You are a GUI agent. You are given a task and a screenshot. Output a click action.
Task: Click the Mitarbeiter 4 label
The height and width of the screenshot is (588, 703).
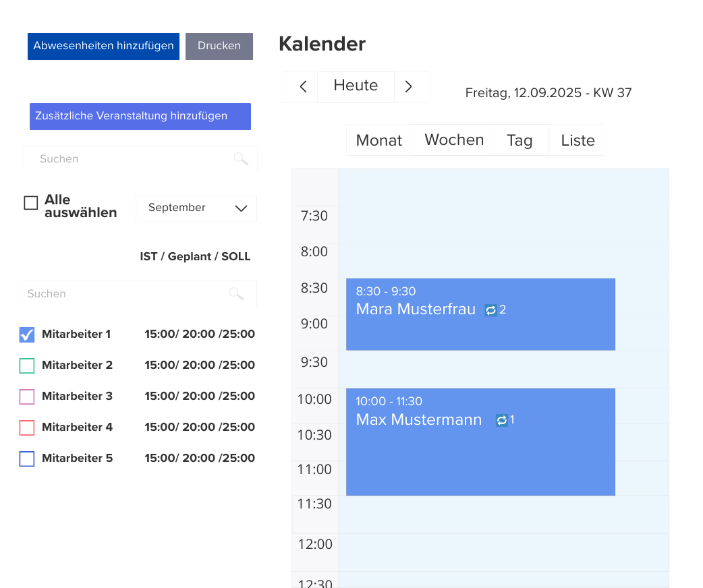(77, 427)
